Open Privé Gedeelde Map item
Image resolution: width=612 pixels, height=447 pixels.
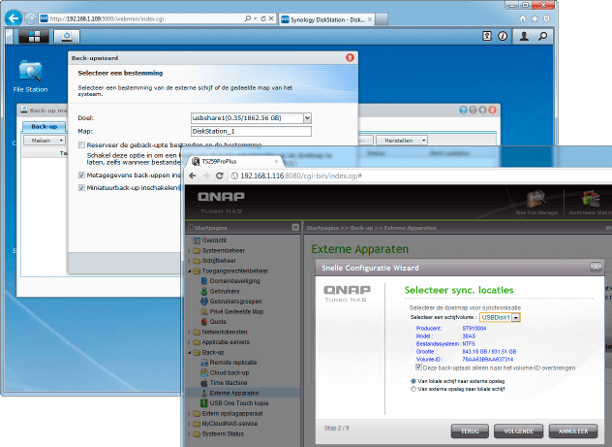pyautogui.click(x=232, y=312)
